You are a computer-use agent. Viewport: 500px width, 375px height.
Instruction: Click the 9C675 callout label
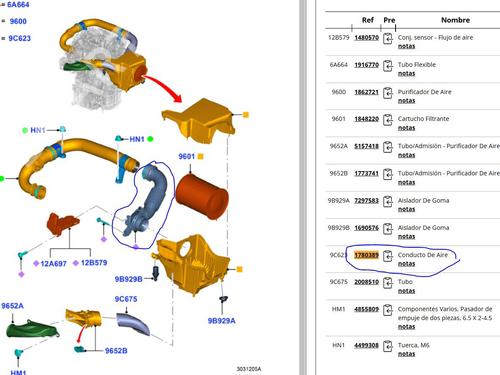[126, 299]
